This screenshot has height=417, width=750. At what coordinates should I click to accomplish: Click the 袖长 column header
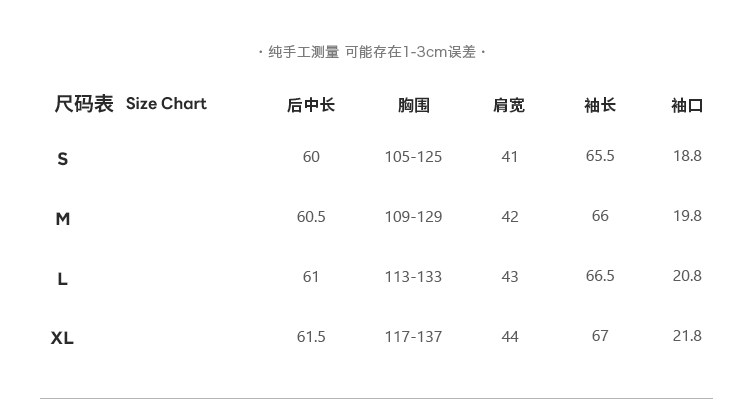coord(600,105)
